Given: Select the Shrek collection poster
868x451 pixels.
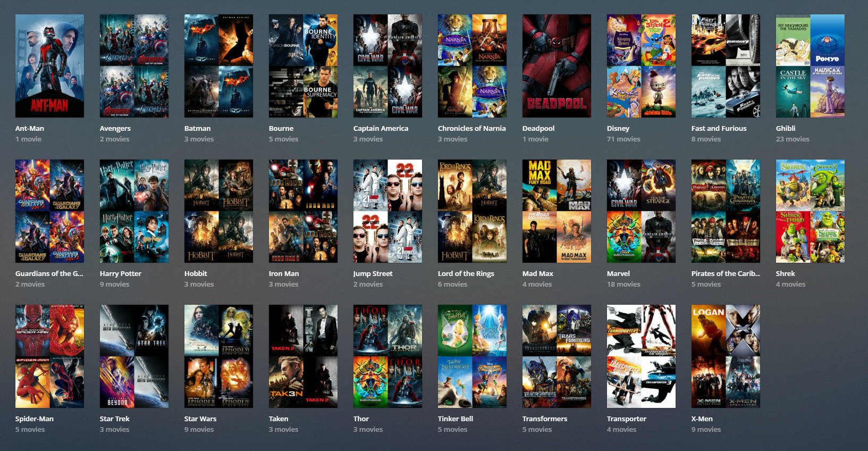Looking at the screenshot, I should 810,211.
